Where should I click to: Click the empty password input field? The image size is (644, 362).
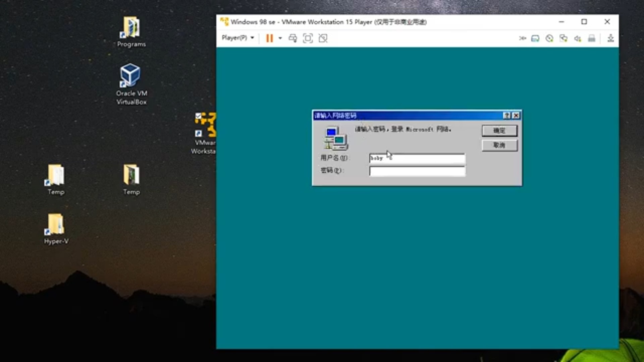click(x=417, y=171)
